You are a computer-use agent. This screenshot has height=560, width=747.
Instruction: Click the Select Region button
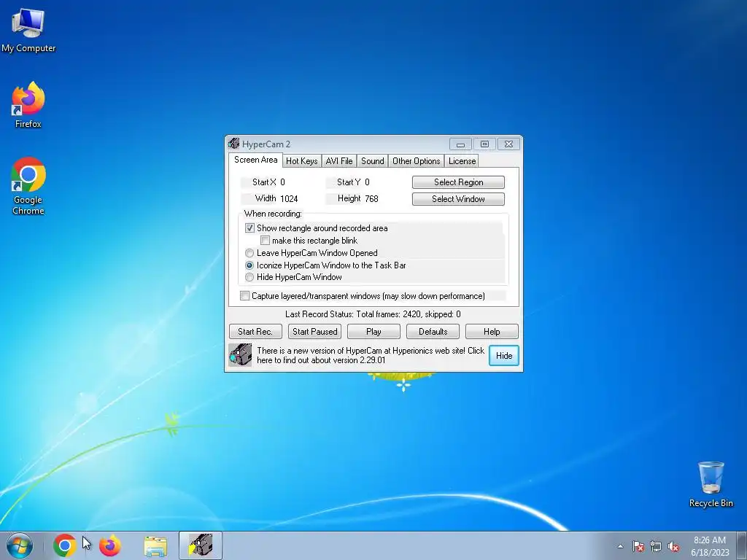coord(458,182)
